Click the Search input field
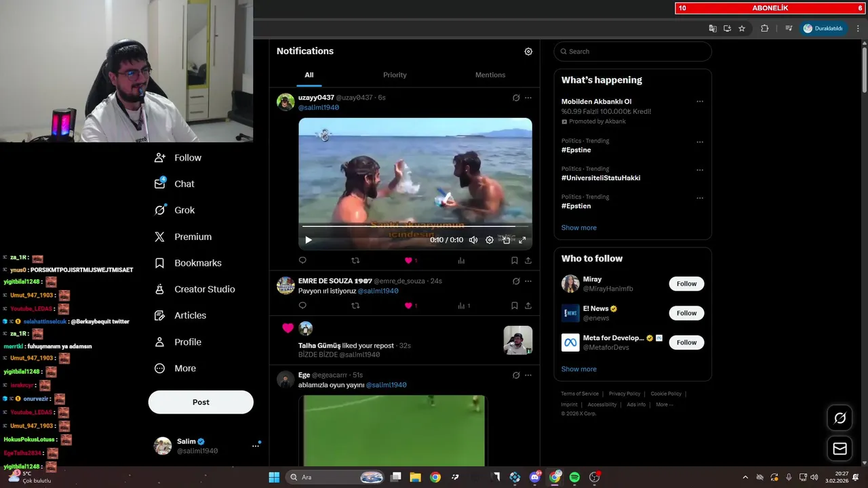Viewport: 868px width, 488px height. [633, 52]
